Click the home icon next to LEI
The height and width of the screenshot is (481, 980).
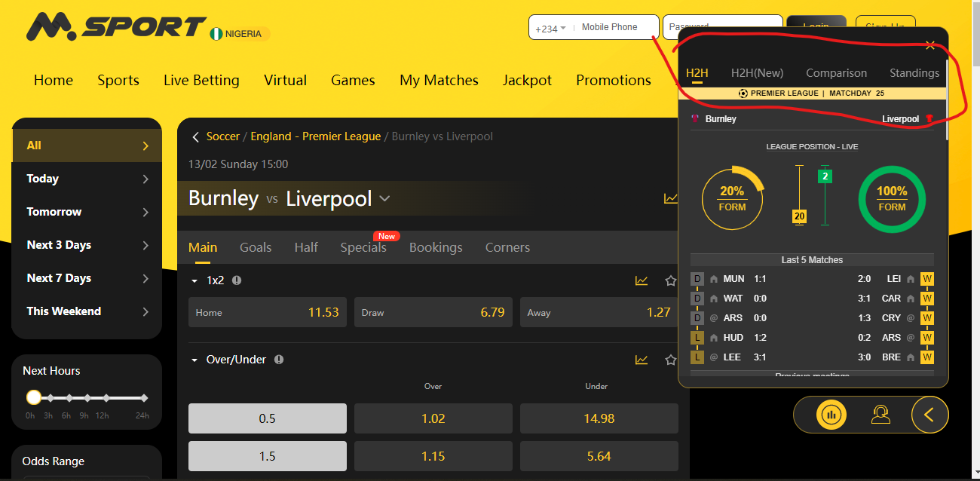tap(911, 279)
